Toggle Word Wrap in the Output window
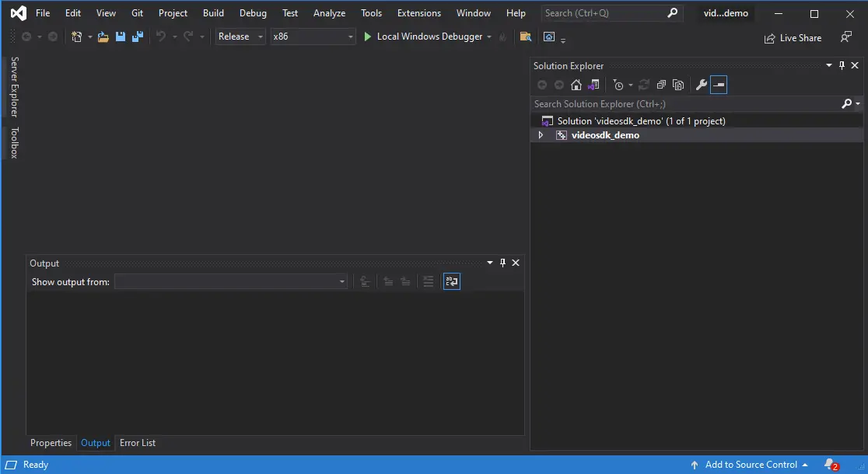This screenshot has height=474, width=868. 452,281
